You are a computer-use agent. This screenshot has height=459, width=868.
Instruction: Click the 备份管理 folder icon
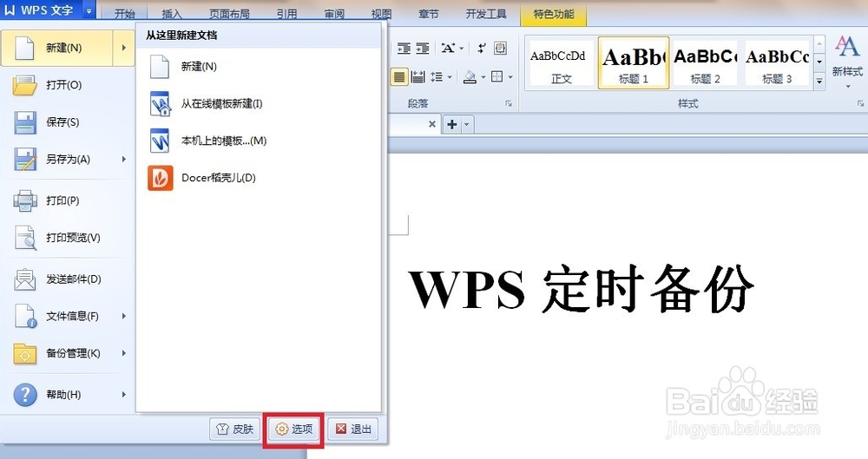coord(25,353)
